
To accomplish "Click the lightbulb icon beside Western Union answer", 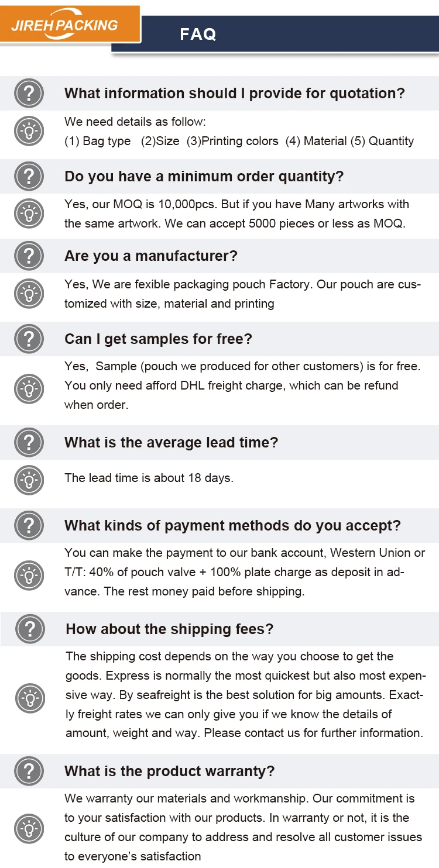I will coord(29,575).
